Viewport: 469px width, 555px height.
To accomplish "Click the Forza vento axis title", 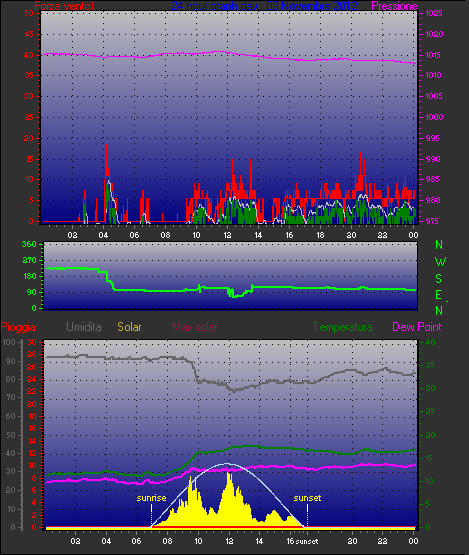I will pyautogui.click(x=64, y=6).
